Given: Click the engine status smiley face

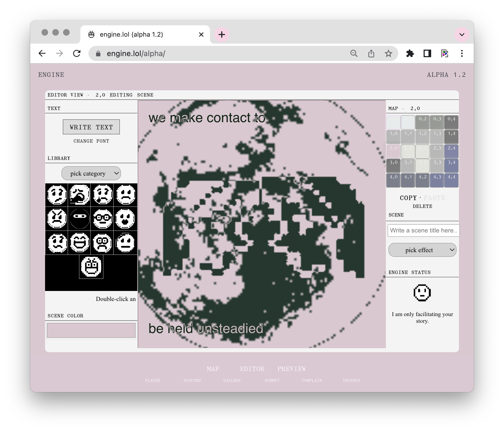Looking at the screenshot, I should click(x=422, y=293).
